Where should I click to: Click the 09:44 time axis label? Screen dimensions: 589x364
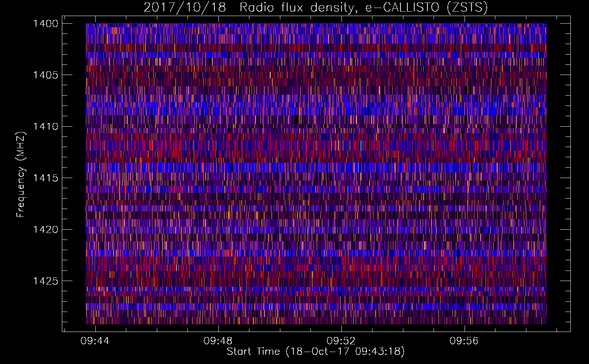click(x=95, y=341)
